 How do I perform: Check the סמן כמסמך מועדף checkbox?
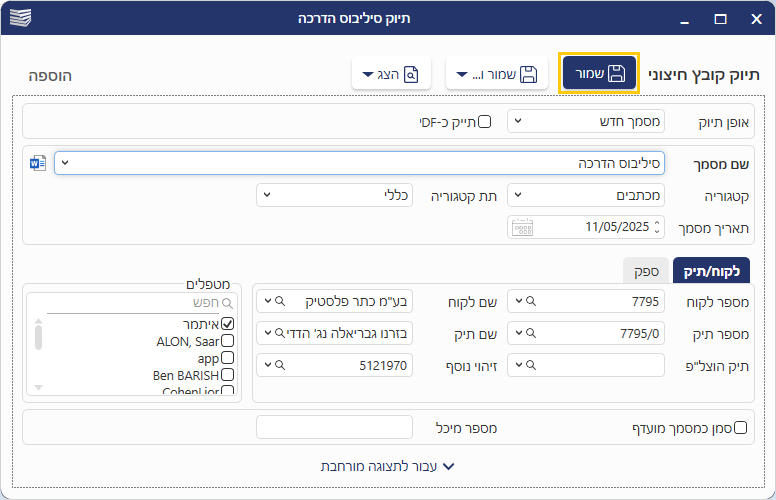point(741,427)
